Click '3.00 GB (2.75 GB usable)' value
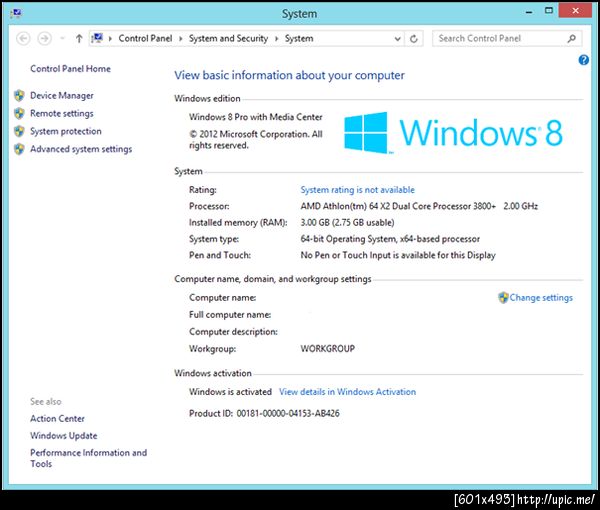The image size is (600, 510). [347, 223]
